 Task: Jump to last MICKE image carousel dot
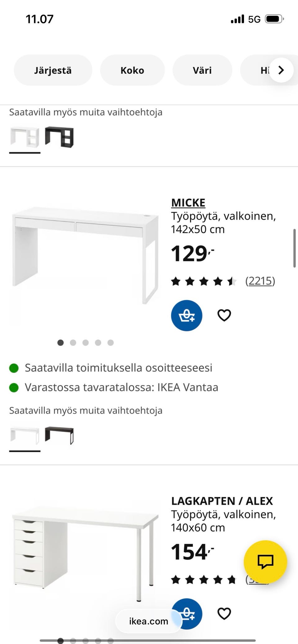pyautogui.click(x=111, y=342)
